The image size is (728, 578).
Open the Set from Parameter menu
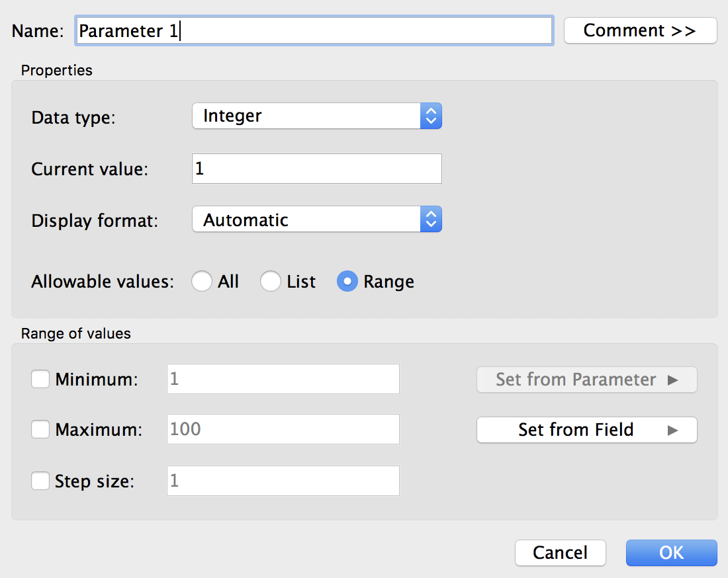click(587, 380)
